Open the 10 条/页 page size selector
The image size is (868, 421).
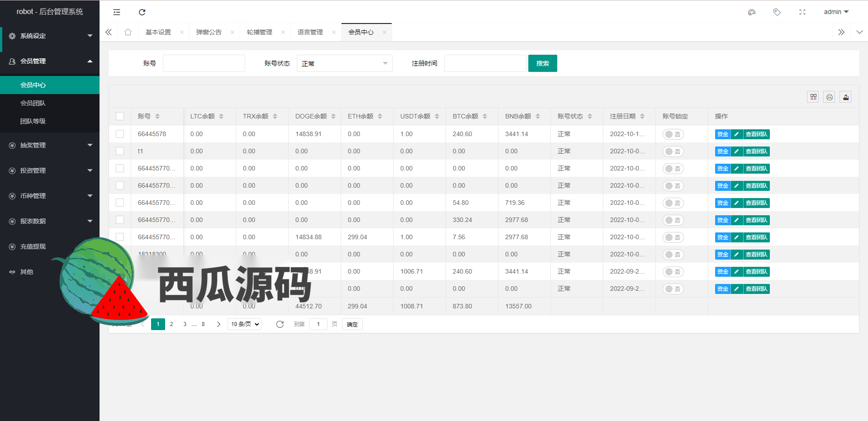[x=245, y=324]
